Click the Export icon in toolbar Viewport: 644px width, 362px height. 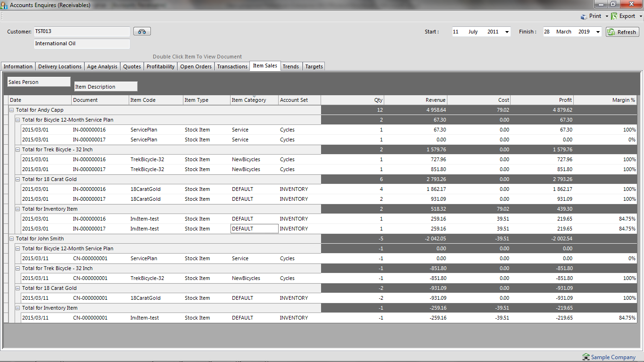(614, 16)
